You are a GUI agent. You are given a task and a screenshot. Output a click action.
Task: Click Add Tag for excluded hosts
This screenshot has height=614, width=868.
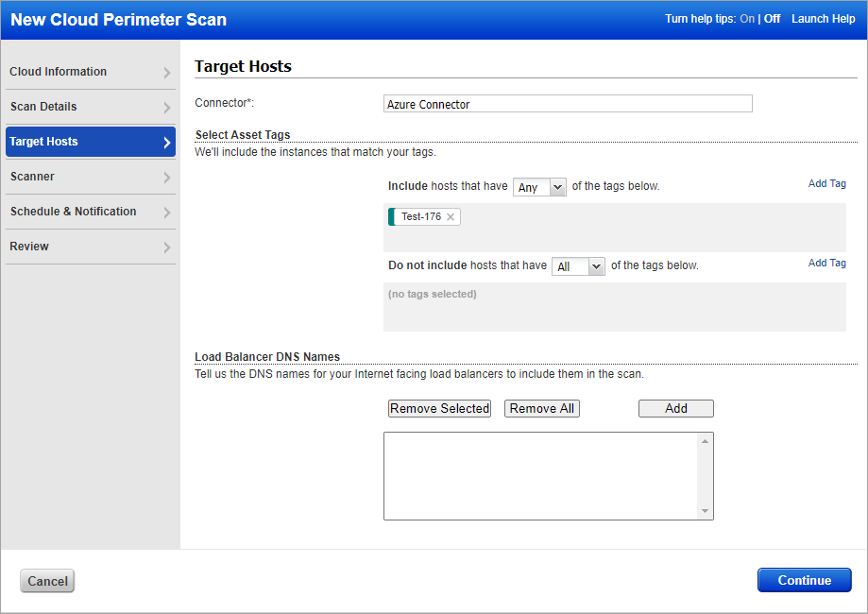(x=826, y=263)
